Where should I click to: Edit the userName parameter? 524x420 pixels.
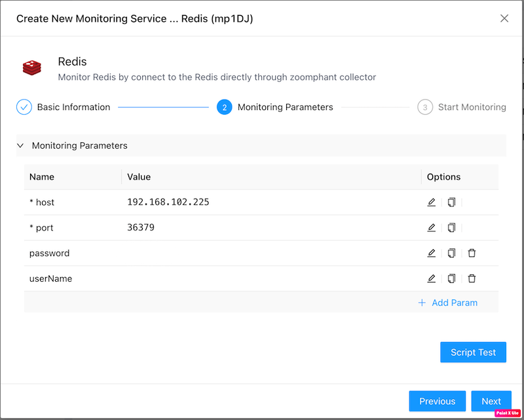(x=431, y=278)
